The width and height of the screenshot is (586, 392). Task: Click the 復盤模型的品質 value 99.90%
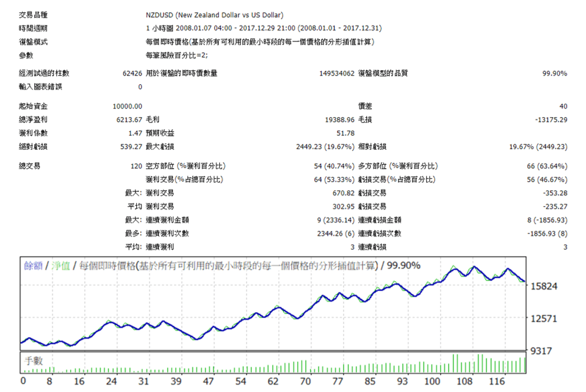point(554,73)
